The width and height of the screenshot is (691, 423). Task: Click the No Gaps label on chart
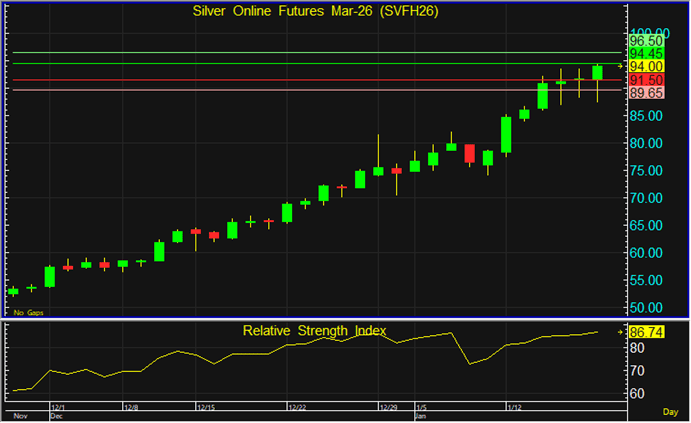click(26, 313)
